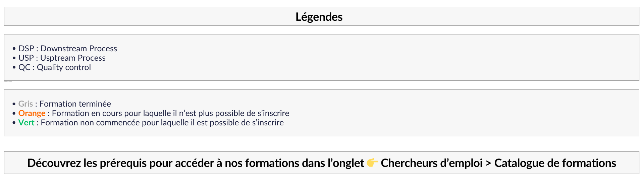Click bullet before QC entry
644x179 pixels.
[x=14, y=68]
